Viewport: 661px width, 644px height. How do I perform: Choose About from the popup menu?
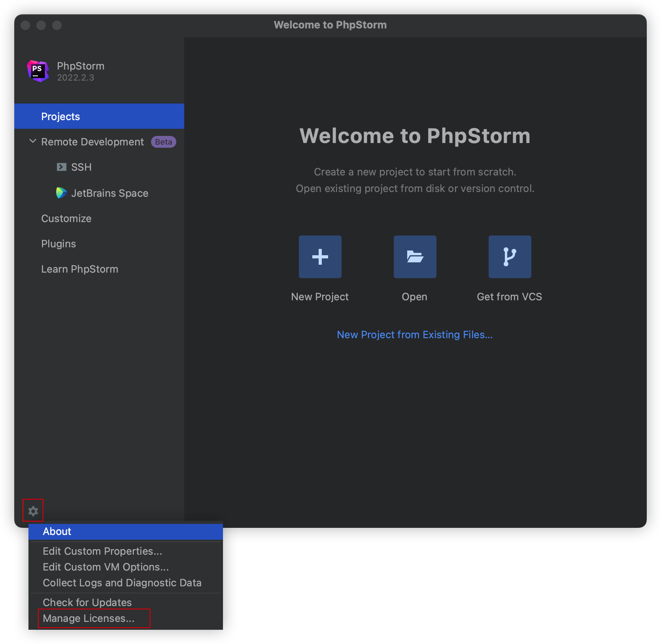coord(57,531)
